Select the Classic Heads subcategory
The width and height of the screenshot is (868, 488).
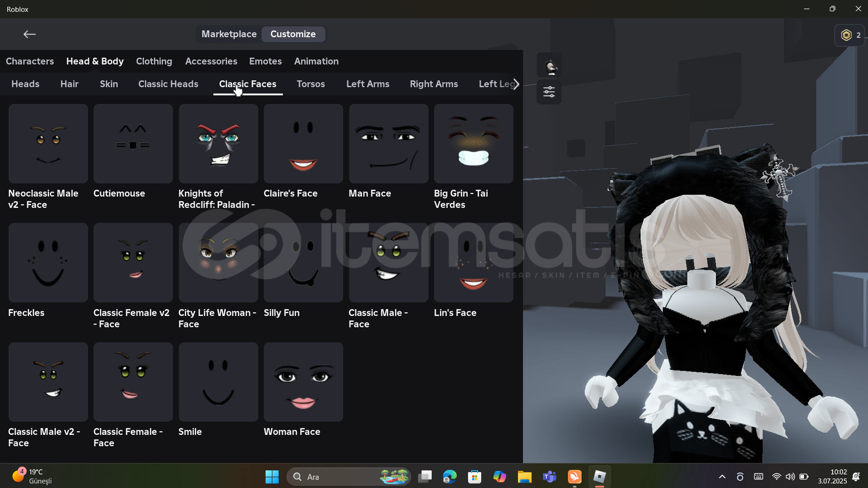(x=168, y=84)
